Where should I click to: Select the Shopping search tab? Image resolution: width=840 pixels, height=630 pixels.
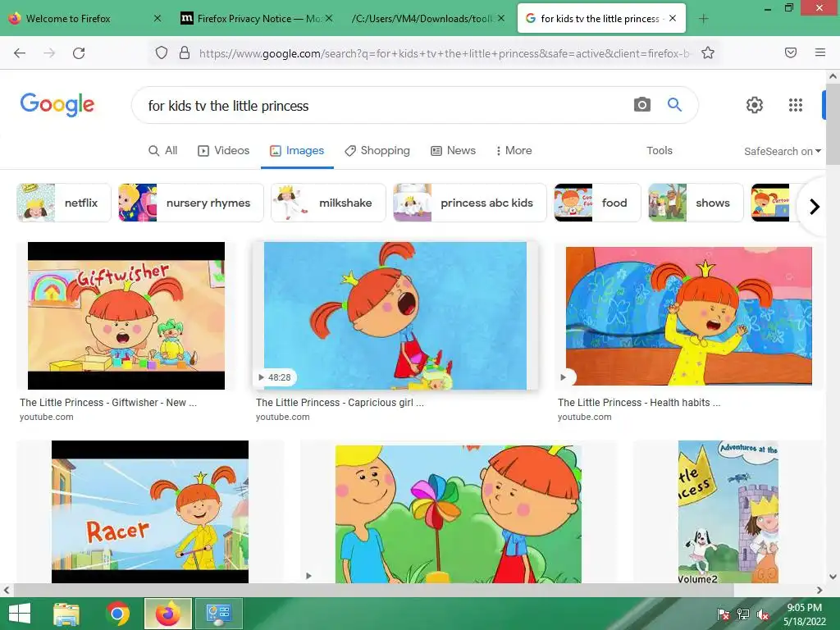click(377, 151)
